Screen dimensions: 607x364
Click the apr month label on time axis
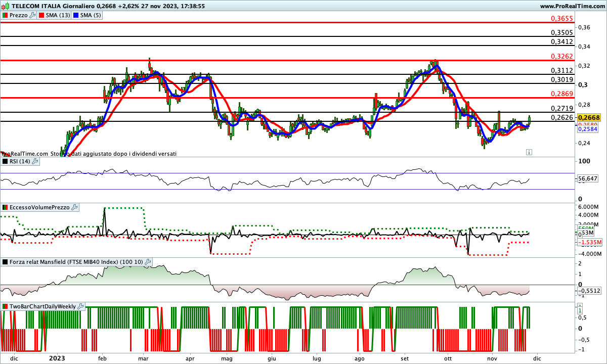190,358
